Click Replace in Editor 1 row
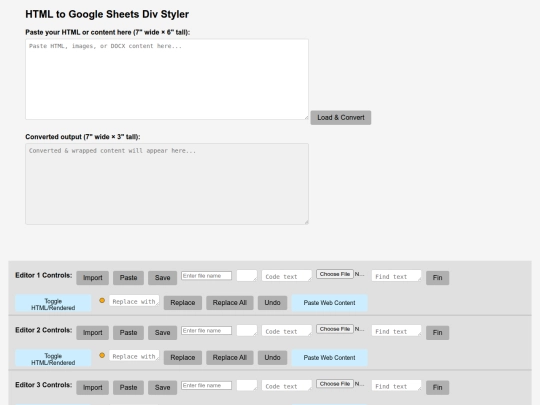Viewport: 540px width, 405px height. pyautogui.click(x=183, y=303)
